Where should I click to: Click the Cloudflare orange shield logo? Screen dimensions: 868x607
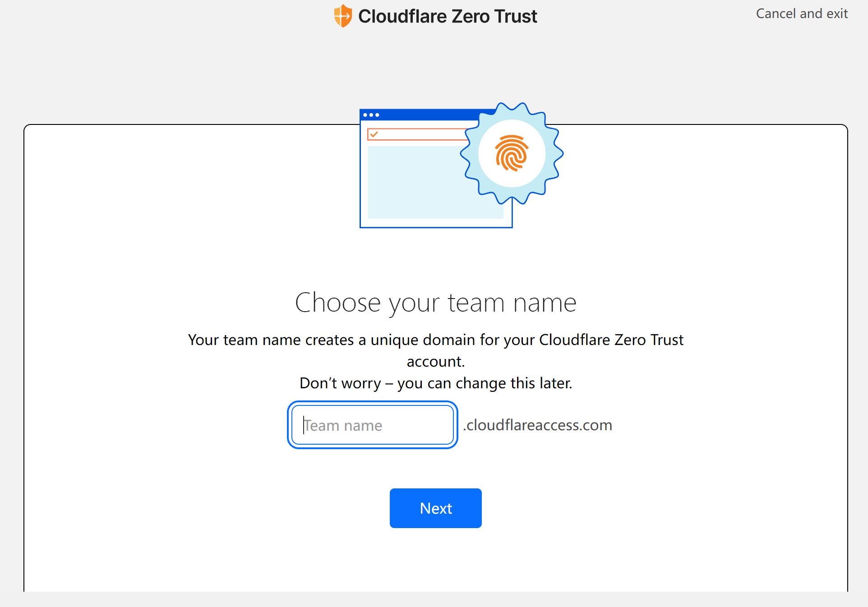[x=343, y=16]
